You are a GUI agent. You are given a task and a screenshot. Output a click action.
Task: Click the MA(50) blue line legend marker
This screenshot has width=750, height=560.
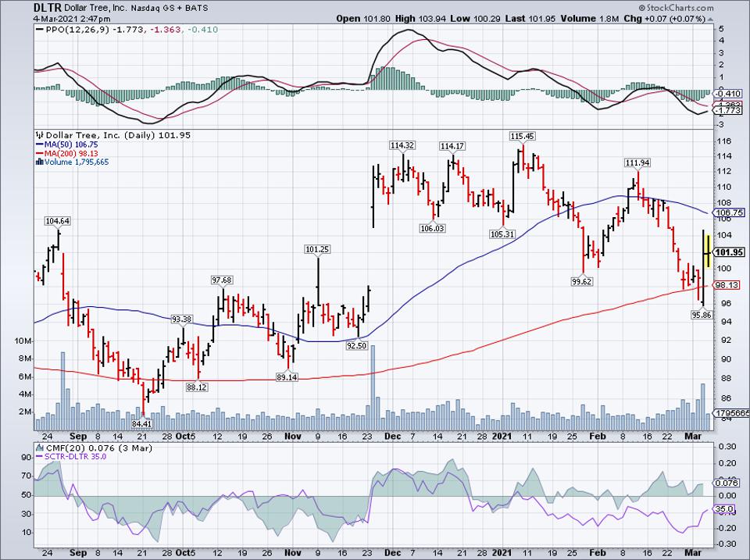38,144
